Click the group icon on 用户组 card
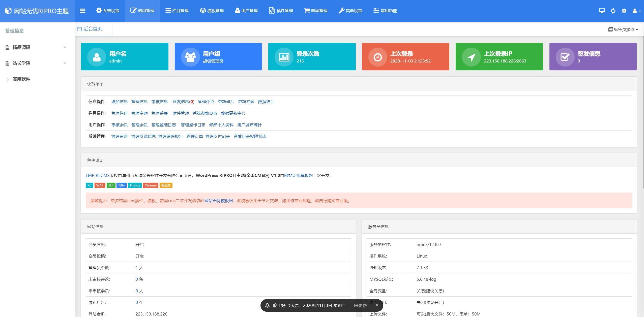This screenshot has width=644, height=317. pyautogui.click(x=190, y=57)
